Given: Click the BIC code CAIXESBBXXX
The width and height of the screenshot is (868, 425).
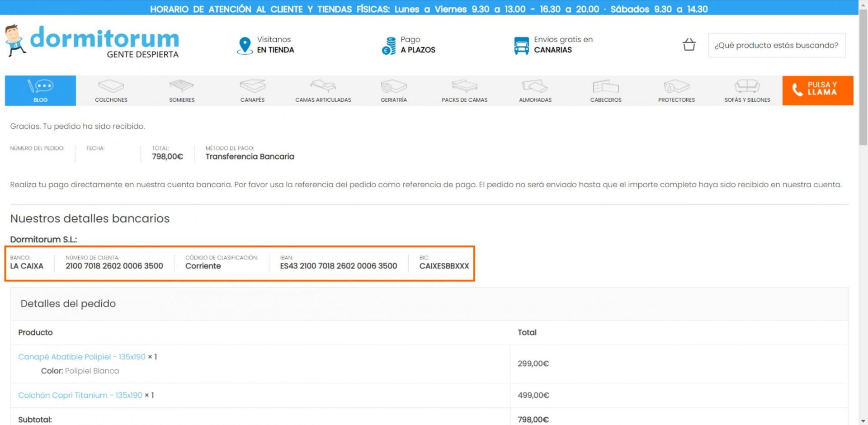Looking at the screenshot, I should click(x=444, y=266).
